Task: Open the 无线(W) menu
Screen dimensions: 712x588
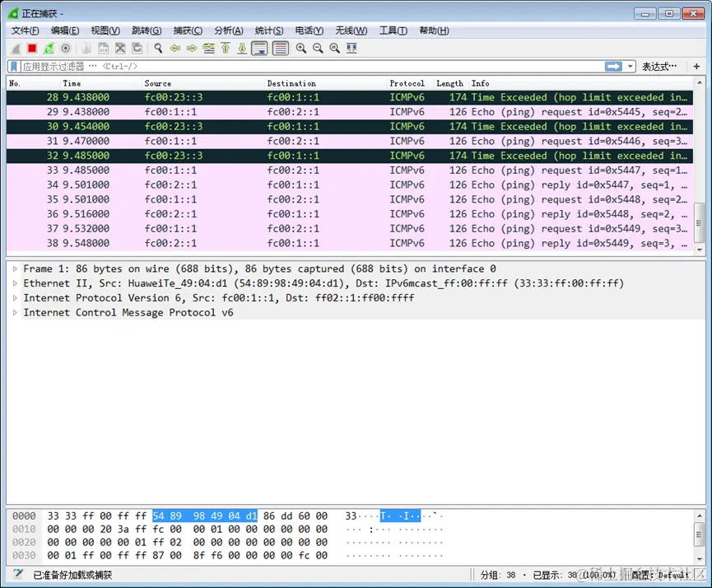Action: click(351, 30)
